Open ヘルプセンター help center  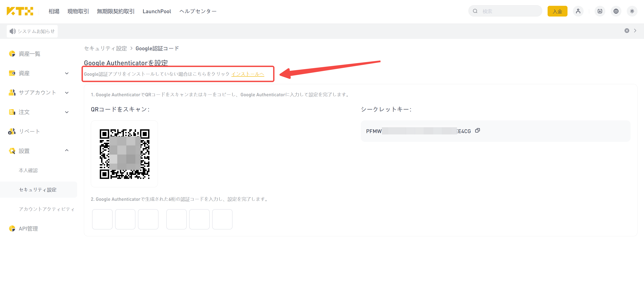coord(198,11)
